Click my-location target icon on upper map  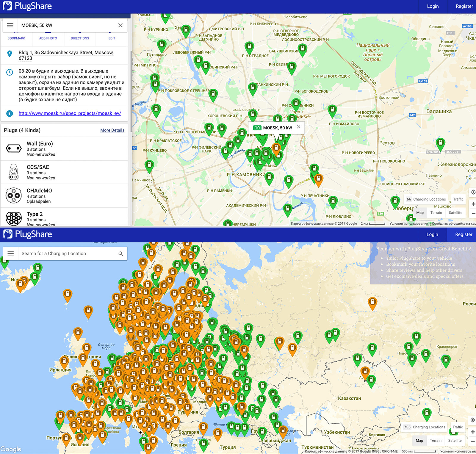[473, 192]
